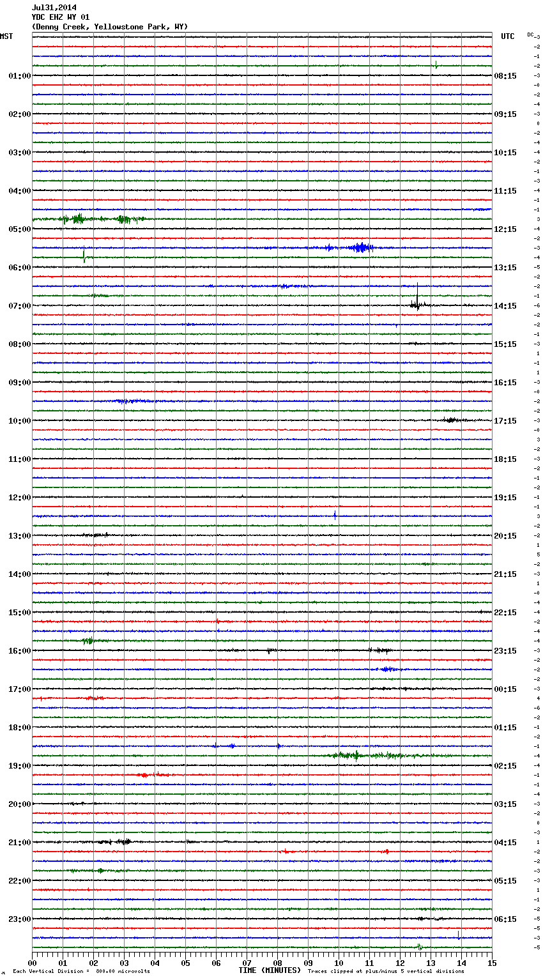Click the 05:15 UTC time label

(505, 881)
